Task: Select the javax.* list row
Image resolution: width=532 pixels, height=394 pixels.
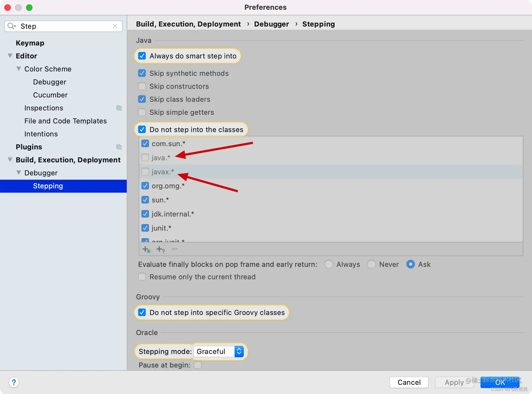Action: [x=331, y=172]
